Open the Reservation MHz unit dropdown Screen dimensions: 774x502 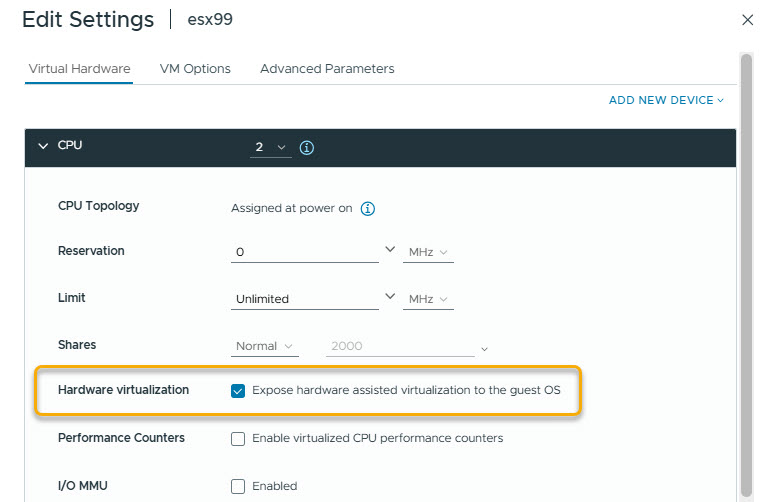tap(428, 252)
